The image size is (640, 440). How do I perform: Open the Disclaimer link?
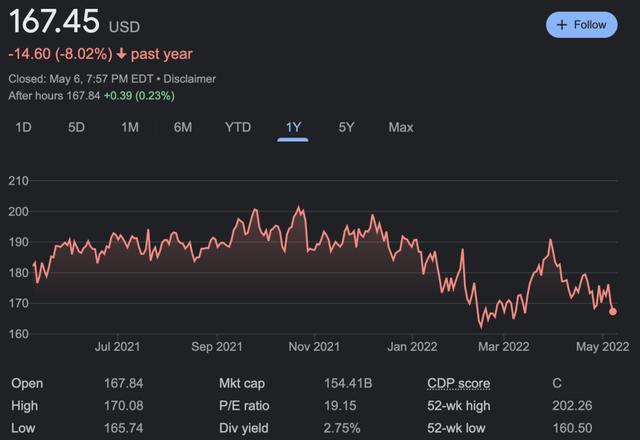coord(188,78)
